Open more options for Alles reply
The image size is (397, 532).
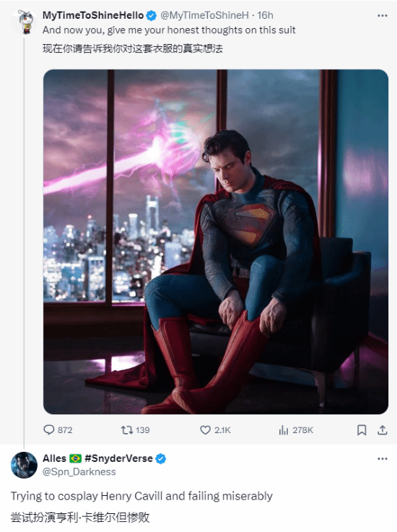click(x=383, y=458)
